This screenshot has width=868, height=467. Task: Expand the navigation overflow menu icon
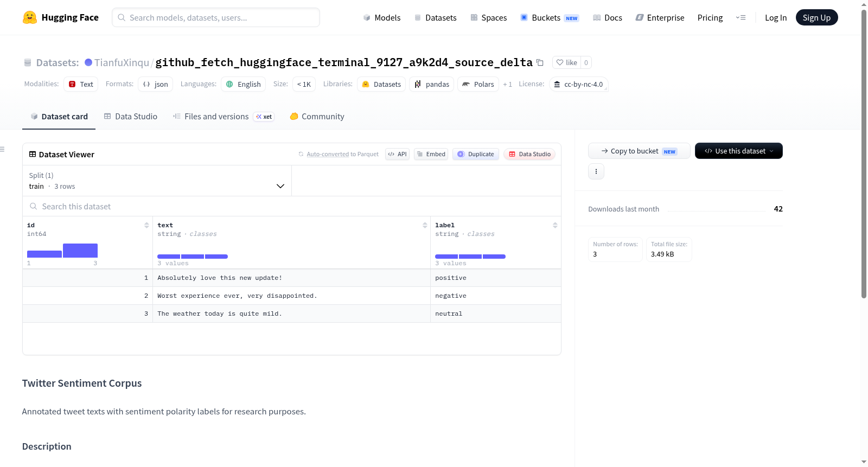click(741, 17)
